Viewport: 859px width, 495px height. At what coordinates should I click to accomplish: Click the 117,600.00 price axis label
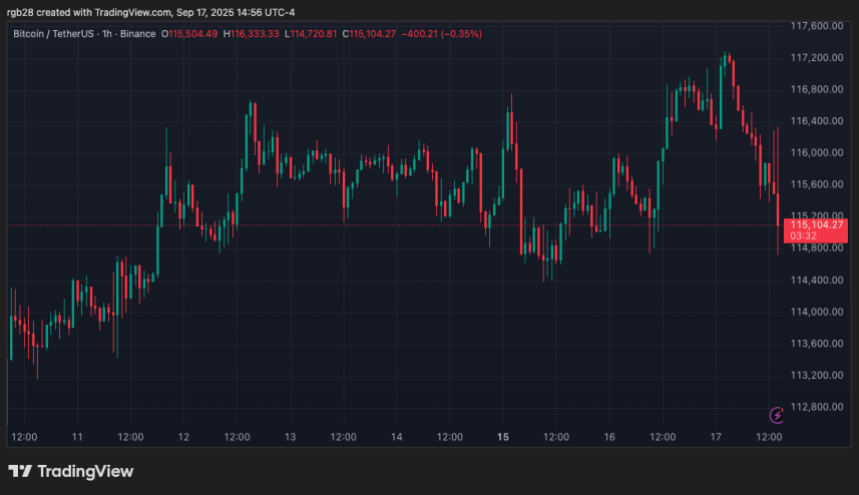[x=817, y=26]
